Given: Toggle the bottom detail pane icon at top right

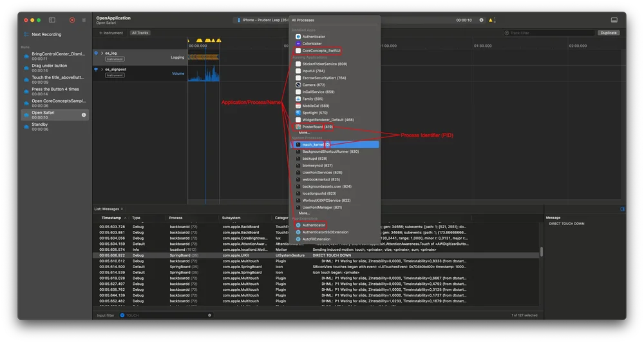Looking at the screenshot, I should [614, 20].
